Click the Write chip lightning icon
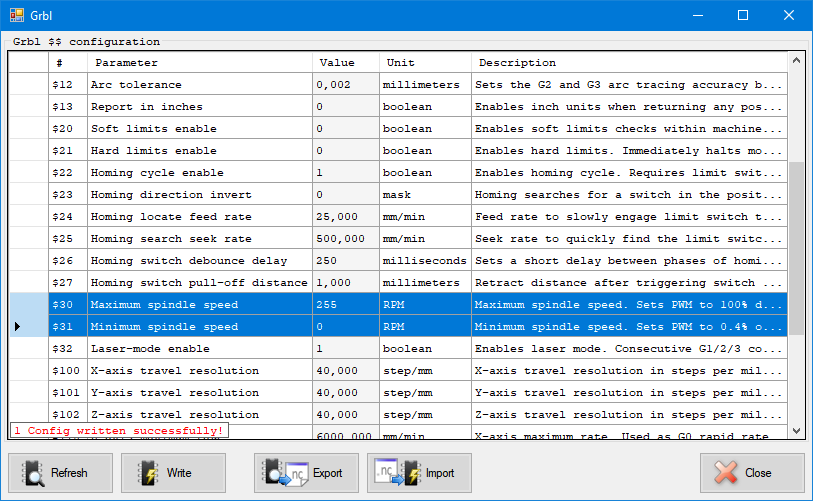 (x=148, y=473)
